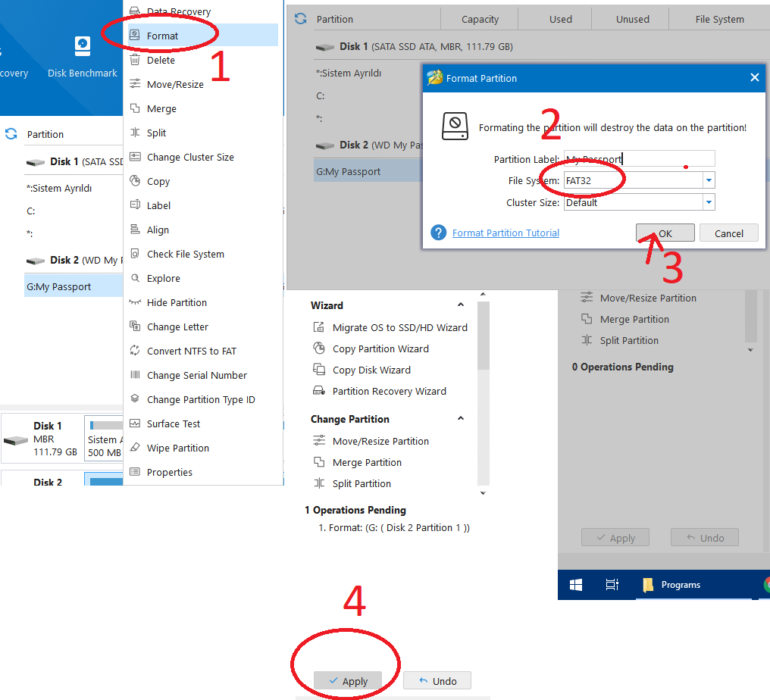Screen dimensions: 770x700
Task: Click the Label icon in context menu
Action: click(x=135, y=205)
